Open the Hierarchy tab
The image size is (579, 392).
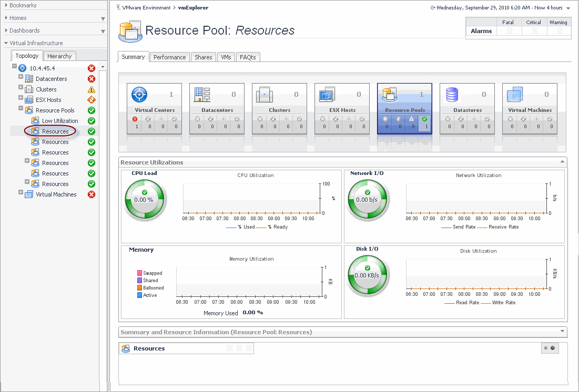[59, 56]
